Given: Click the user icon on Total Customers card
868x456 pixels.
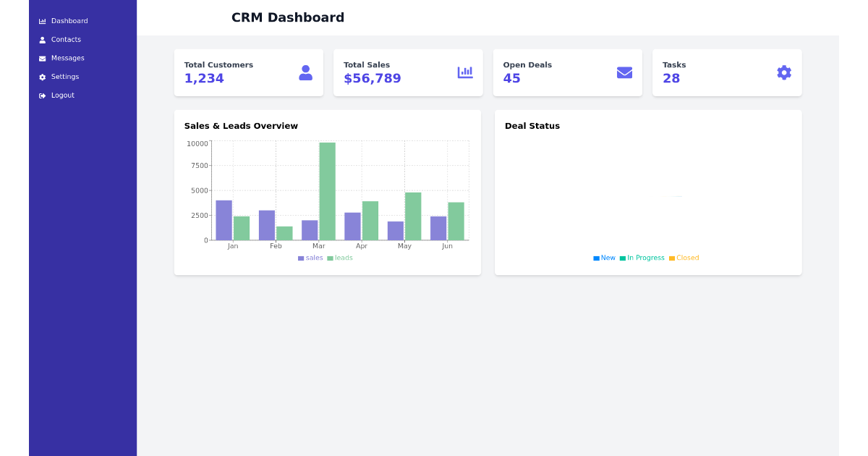Looking at the screenshot, I should click(x=305, y=72).
